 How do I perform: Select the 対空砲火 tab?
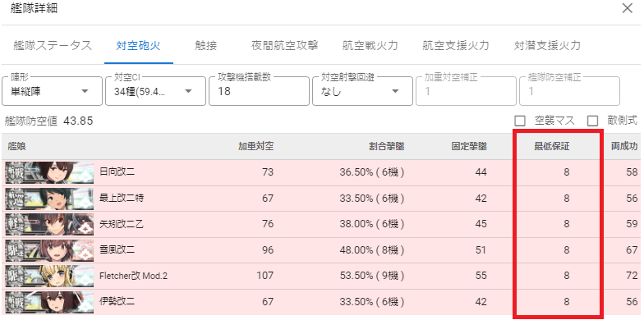[138, 46]
